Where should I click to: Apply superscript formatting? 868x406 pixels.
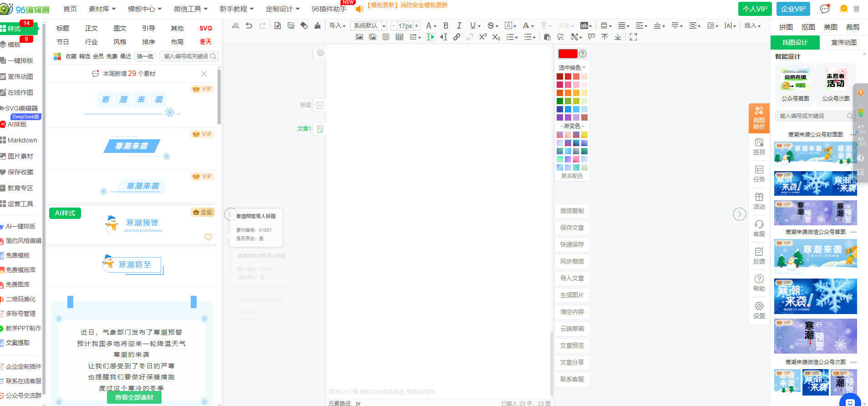coord(483,37)
